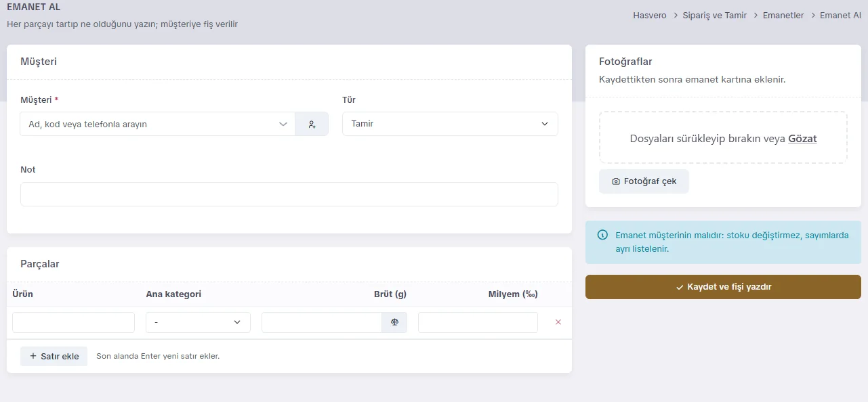Click the Ana kategori column header

(173, 294)
